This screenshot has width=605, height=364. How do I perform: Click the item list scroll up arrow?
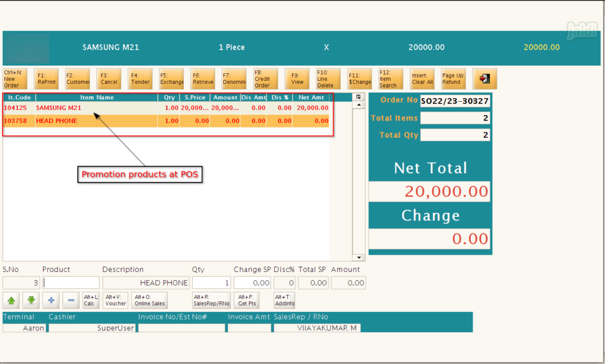359,105
